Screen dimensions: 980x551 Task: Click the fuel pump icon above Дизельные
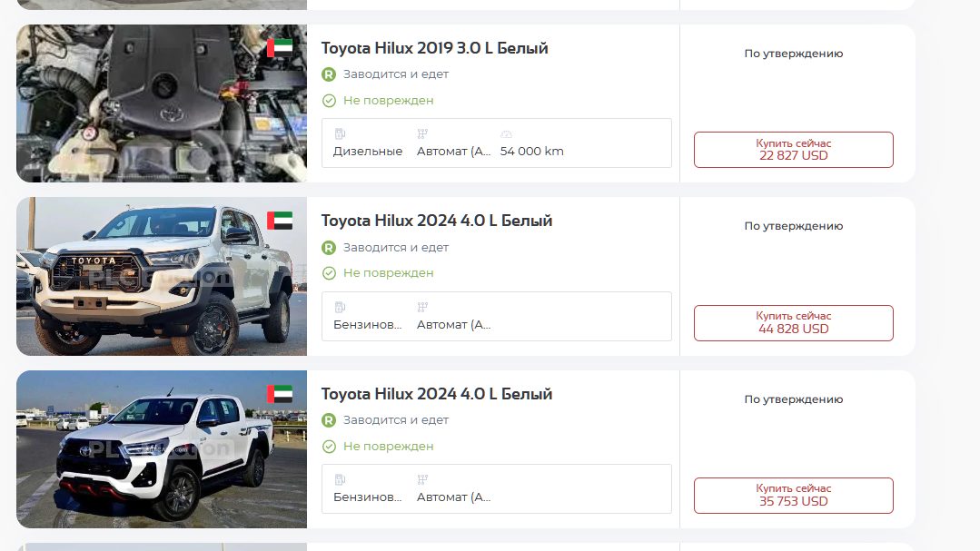pos(340,133)
